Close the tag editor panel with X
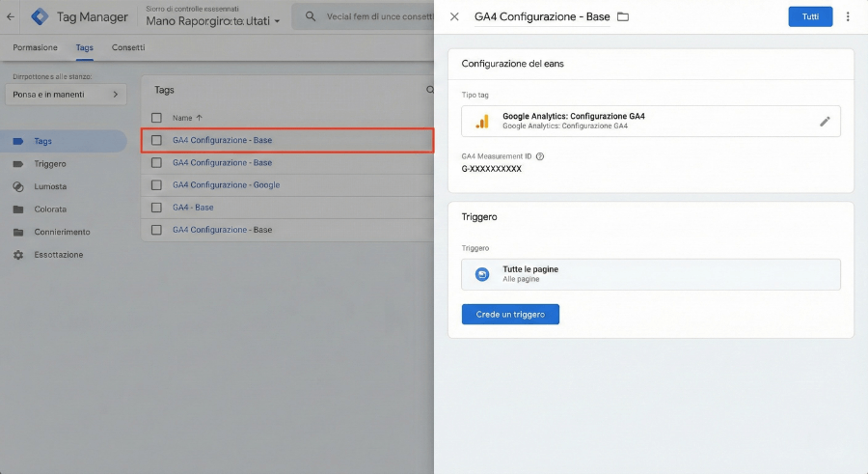The width and height of the screenshot is (868, 474). click(454, 16)
